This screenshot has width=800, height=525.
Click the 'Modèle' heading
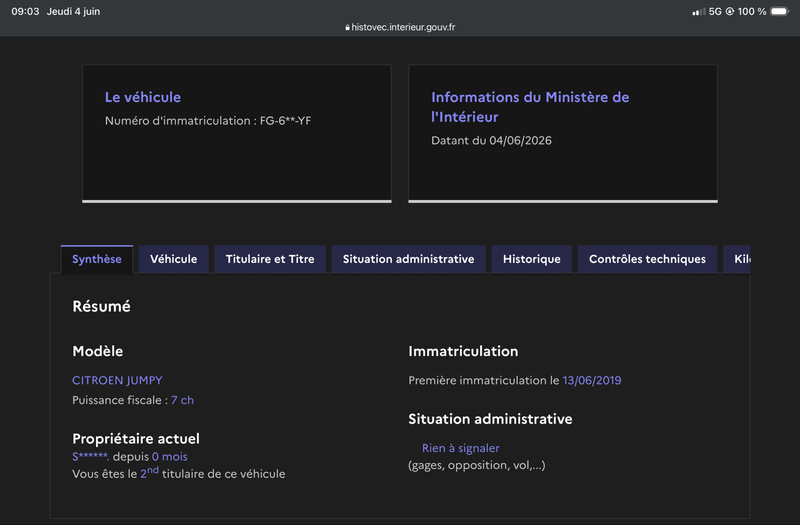[x=97, y=351]
